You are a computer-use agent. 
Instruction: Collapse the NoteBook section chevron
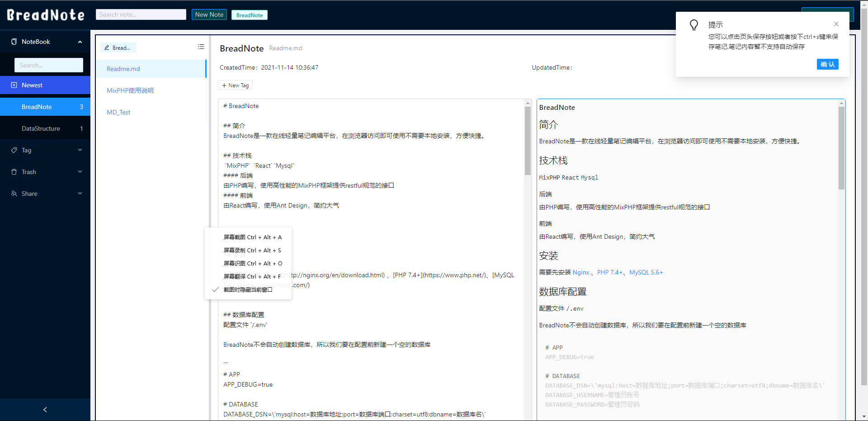(80, 42)
